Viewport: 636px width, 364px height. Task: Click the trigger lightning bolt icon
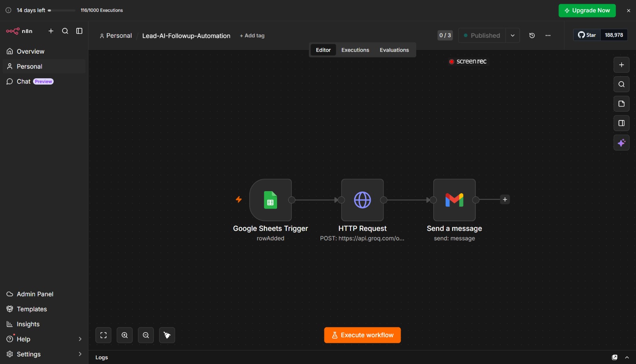(x=238, y=199)
